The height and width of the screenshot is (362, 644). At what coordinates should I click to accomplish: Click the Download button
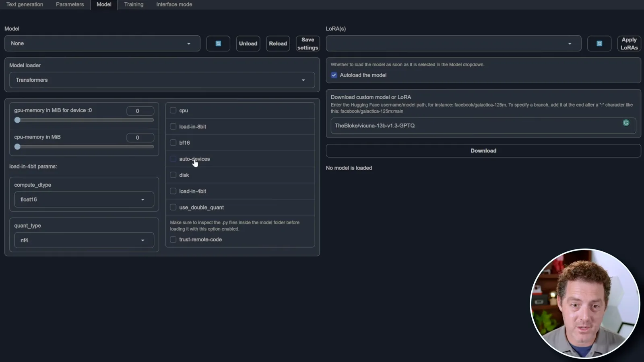(x=483, y=151)
